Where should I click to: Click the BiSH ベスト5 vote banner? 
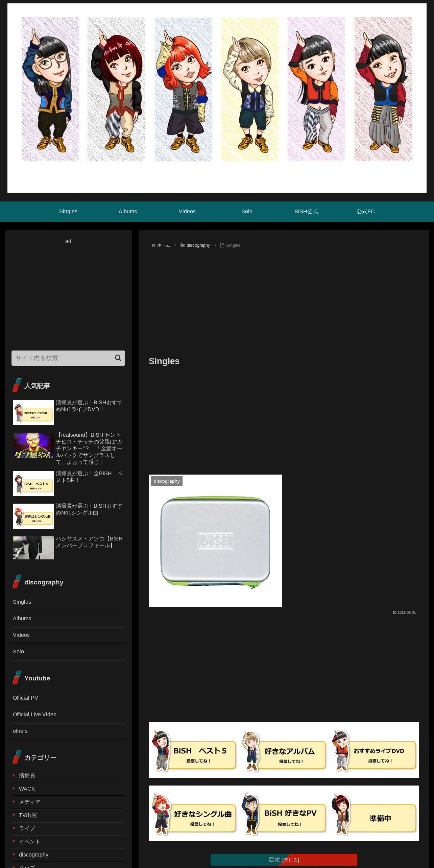[194, 751]
